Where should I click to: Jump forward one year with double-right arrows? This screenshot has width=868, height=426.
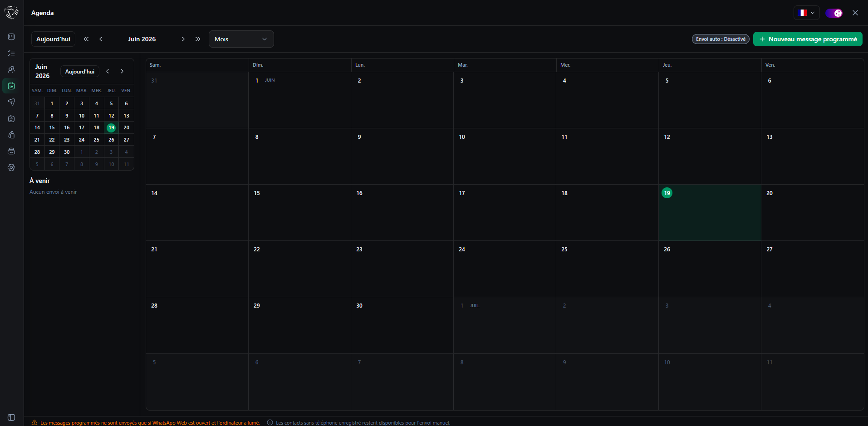point(198,39)
